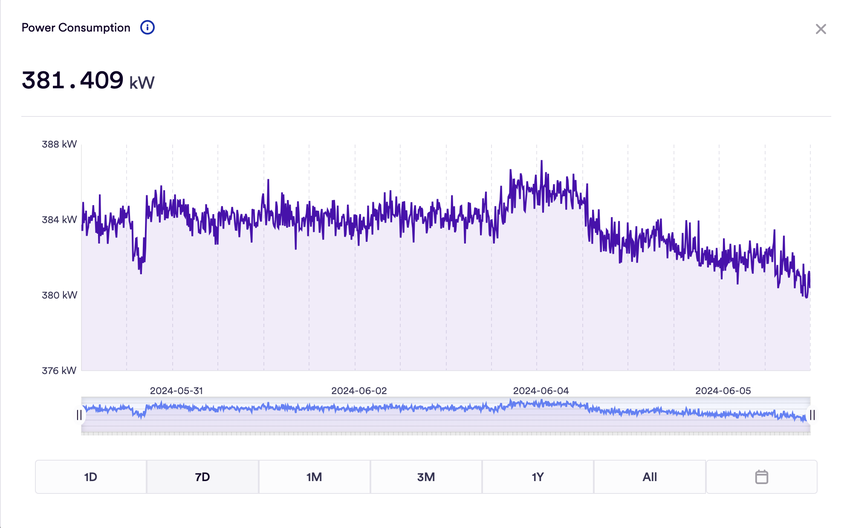The width and height of the screenshot is (850, 528).
Task: Click the info icon beside Power Consumption
Action: point(147,28)
